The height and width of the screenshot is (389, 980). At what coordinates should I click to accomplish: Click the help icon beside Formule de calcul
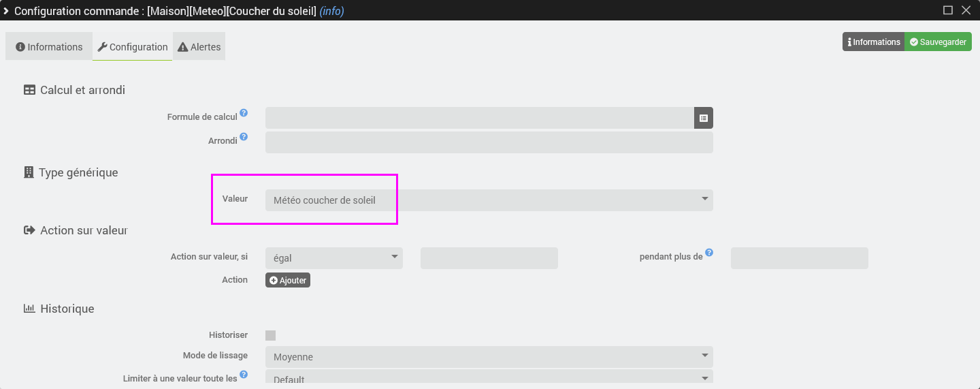tap(244, 113)
